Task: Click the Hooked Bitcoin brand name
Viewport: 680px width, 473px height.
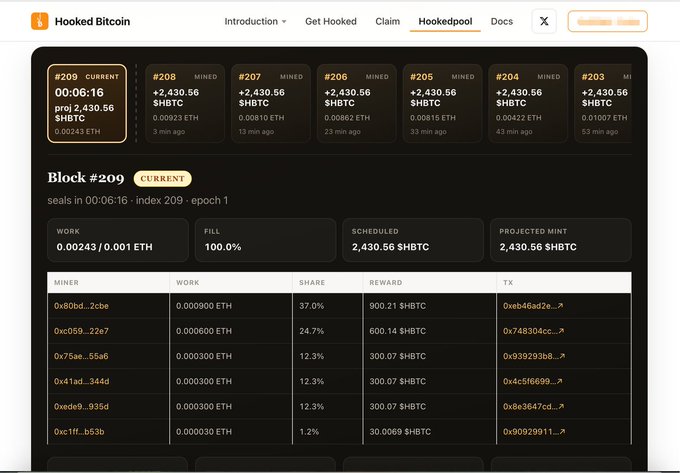Action: (x=92, y=21)
